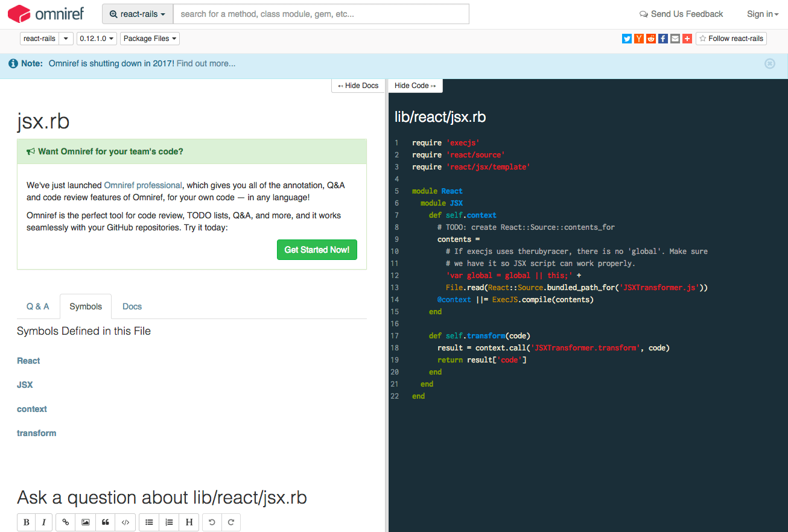The height and width of the screenshot is (532, 788).
Task: Insert a link in the editor
Action: [x=66, y=522]
